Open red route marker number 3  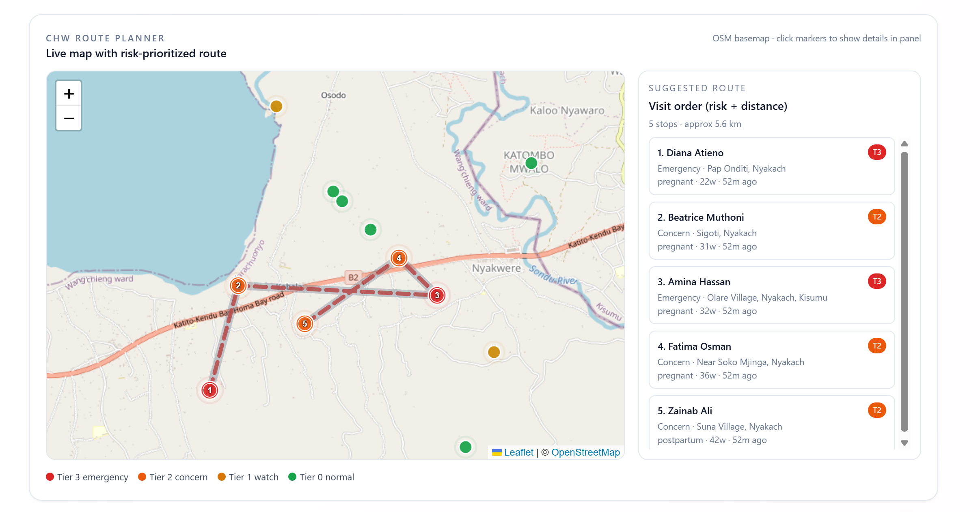pos(437,295)
